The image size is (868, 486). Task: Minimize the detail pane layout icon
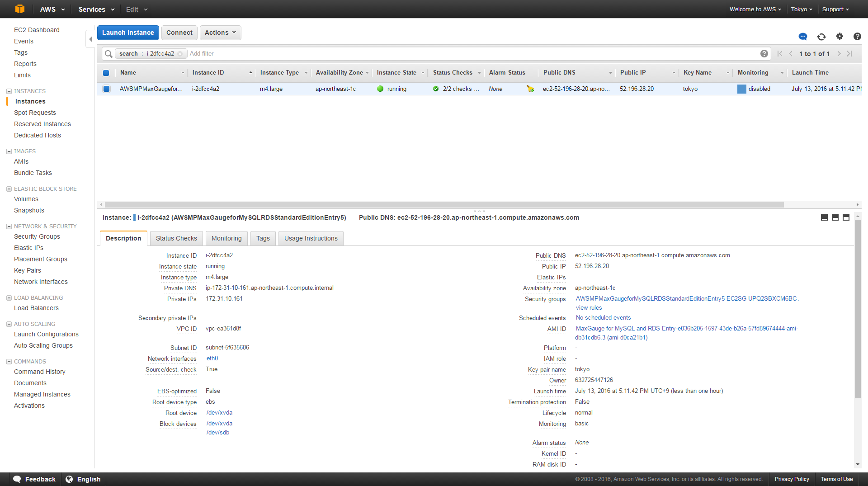[824, 217]
